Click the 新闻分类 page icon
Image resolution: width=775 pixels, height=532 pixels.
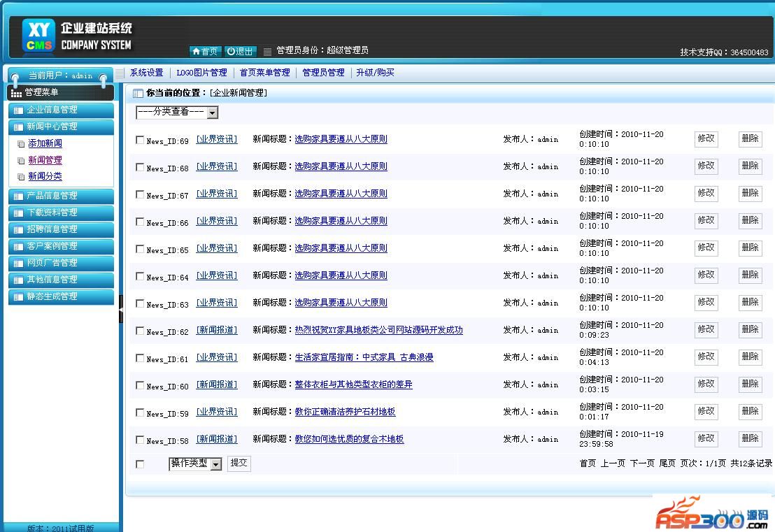click(x=21, y=177)
